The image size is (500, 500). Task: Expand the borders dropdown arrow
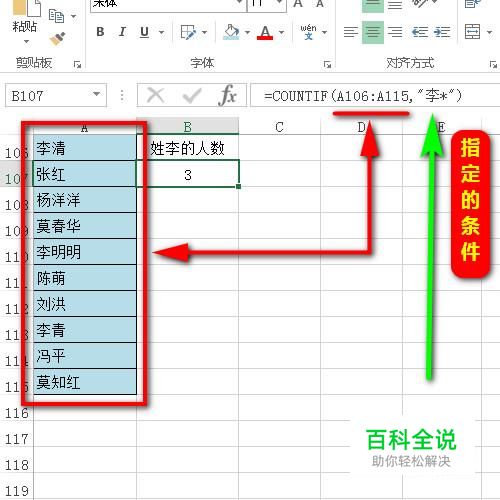point(204,32)
